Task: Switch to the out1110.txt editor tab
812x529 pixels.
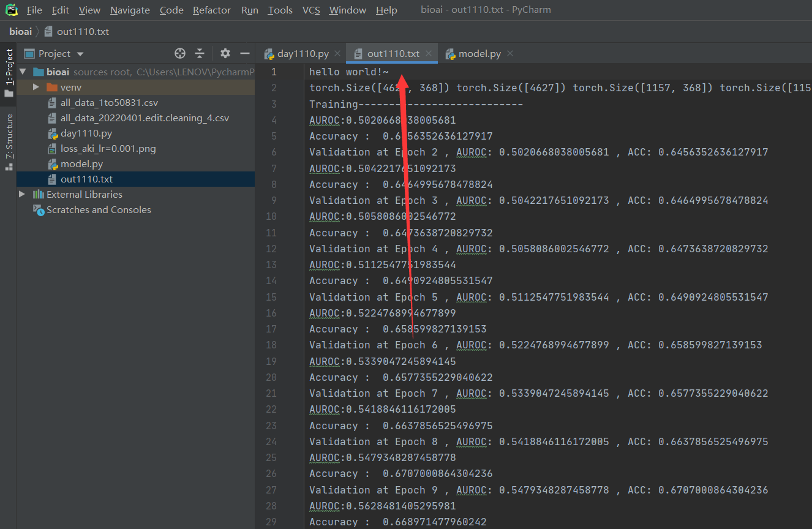Action: 392,53
